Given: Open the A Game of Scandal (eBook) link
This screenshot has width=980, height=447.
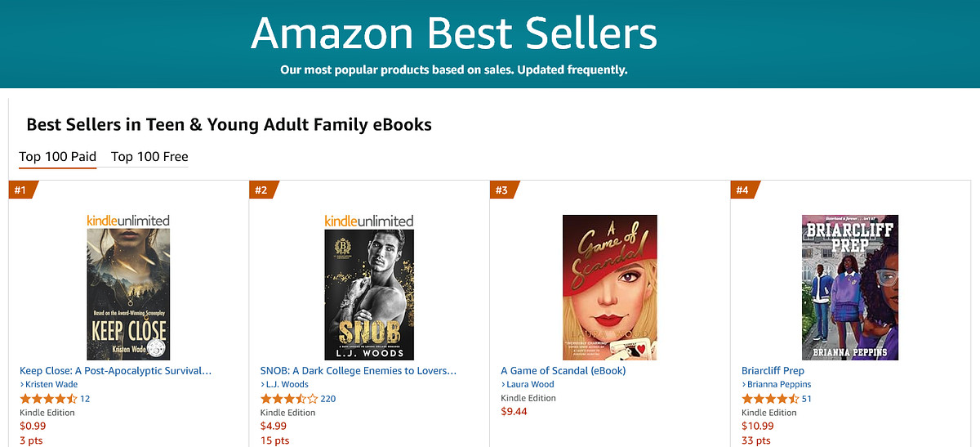Looking at the screenshot, I should coord(563,371).
